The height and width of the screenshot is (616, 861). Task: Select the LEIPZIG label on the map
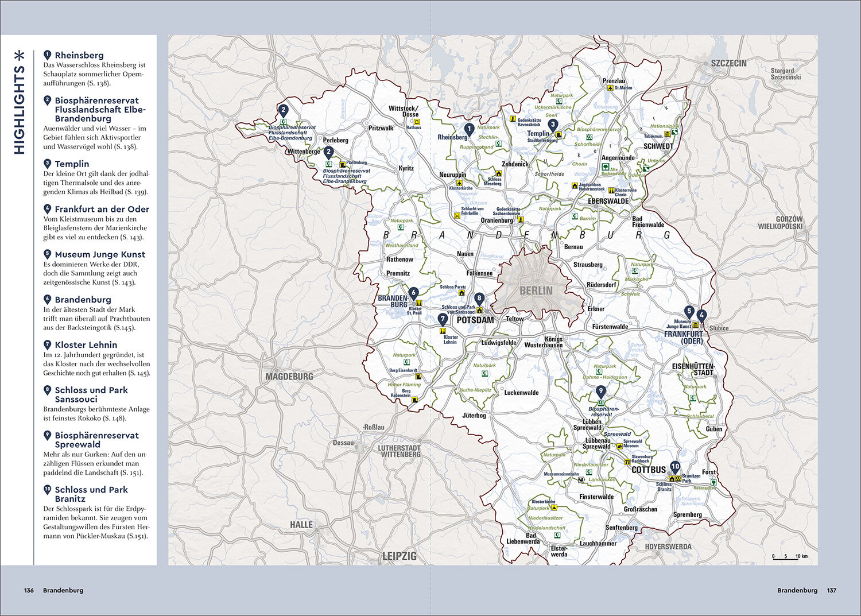(400, 556)
